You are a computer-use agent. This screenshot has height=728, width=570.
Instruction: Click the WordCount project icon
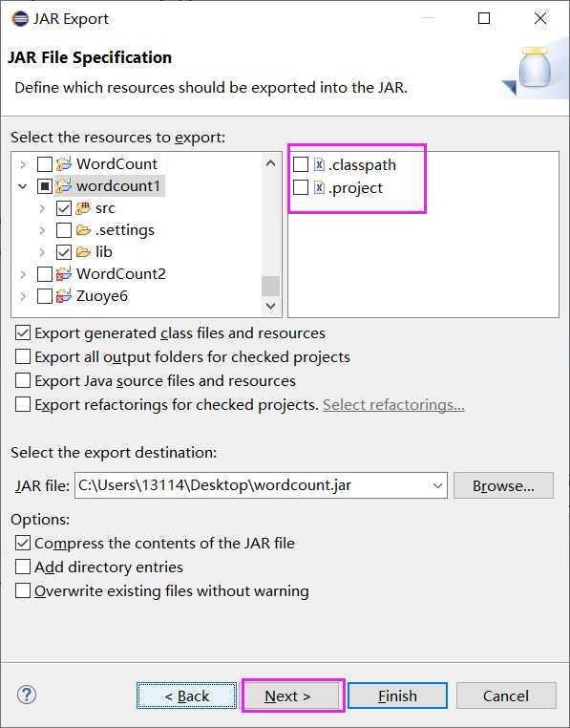pyautogui.click(x=64, y=164)
